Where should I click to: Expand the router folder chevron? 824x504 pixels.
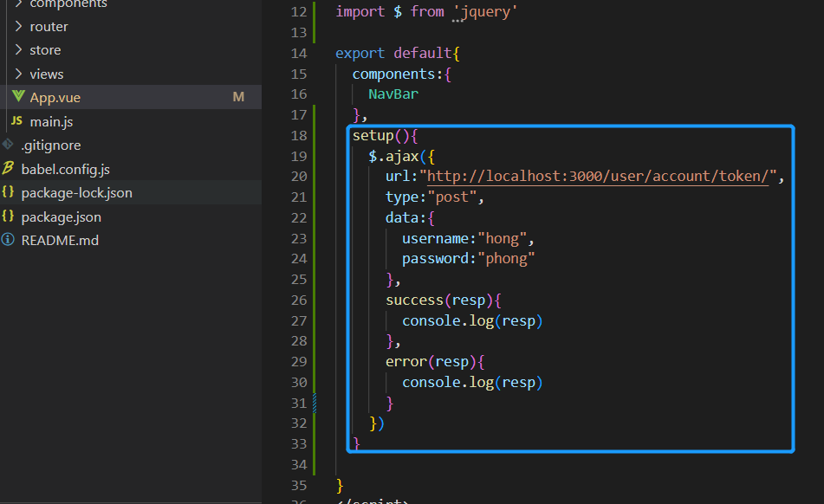pyautogui.click(x=19, y=26)
